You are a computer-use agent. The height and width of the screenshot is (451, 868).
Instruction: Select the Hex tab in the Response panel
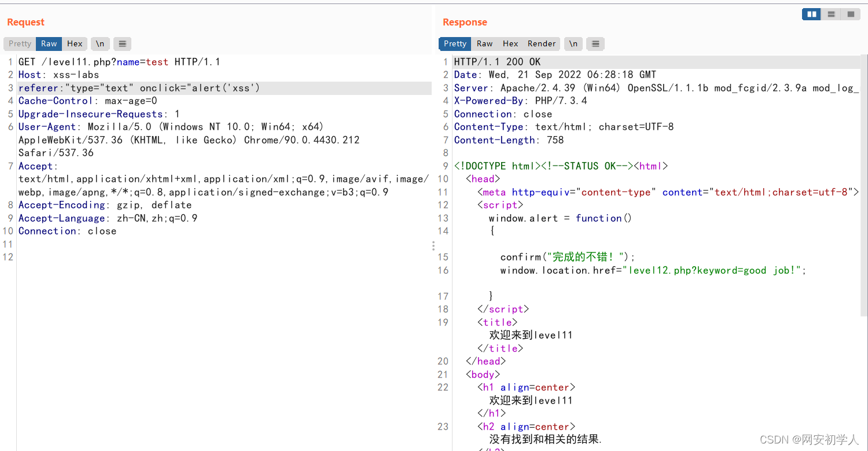pyautogui.click(x=510, y=43)
